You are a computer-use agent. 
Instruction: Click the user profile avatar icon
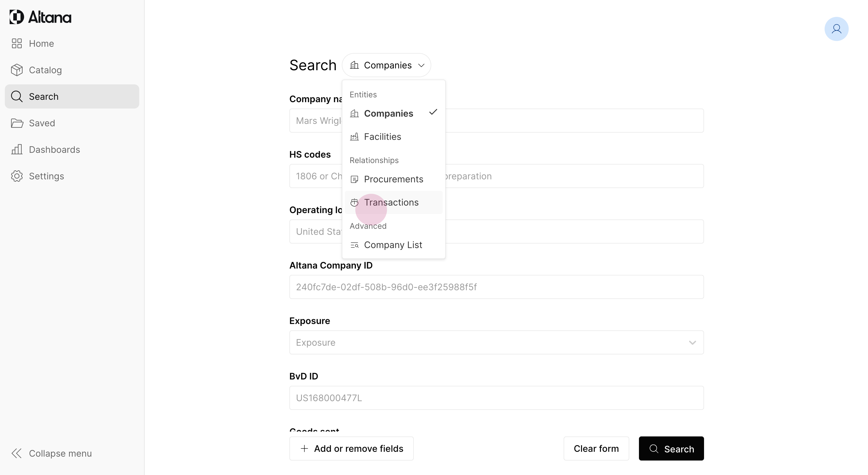(x=836, y=29)
